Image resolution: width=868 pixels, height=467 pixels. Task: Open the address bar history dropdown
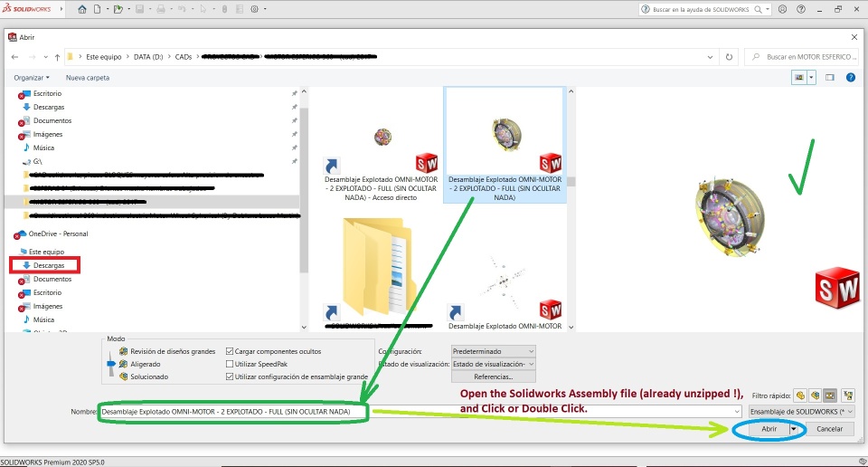point(711,56)
